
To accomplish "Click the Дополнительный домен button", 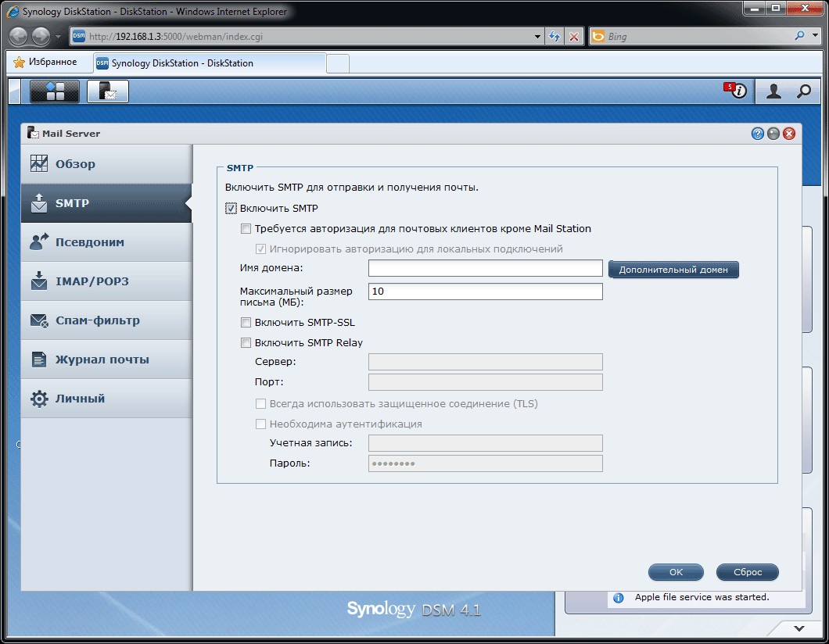I will 673,270.
